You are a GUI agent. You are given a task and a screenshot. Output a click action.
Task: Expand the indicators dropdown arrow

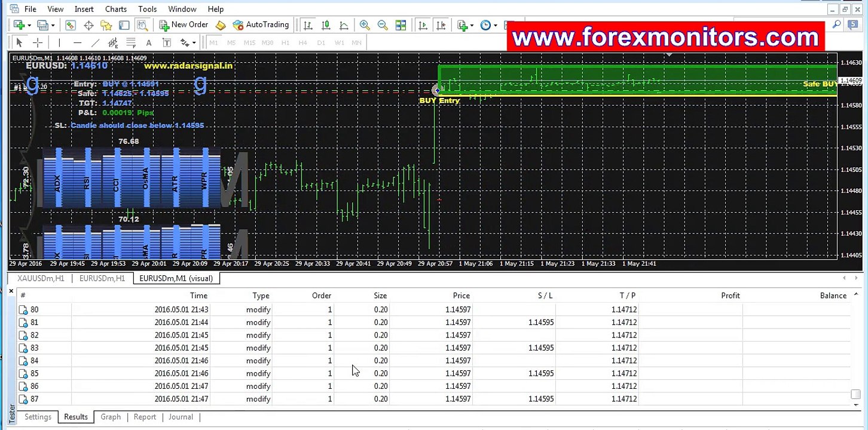click(x=472, y=25)
